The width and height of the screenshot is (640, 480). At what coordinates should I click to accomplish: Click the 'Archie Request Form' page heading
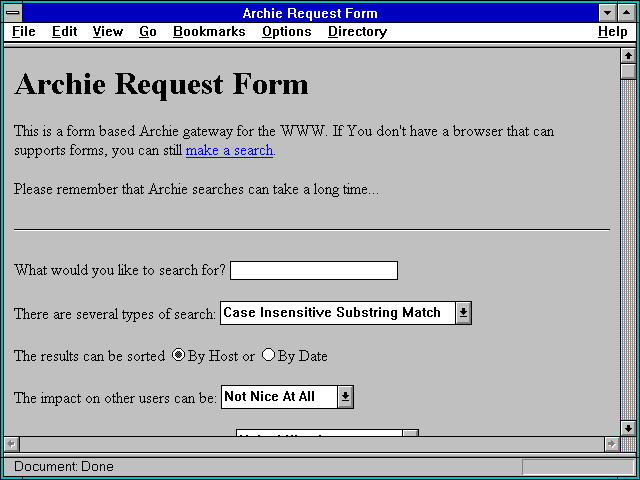[161, 84]
